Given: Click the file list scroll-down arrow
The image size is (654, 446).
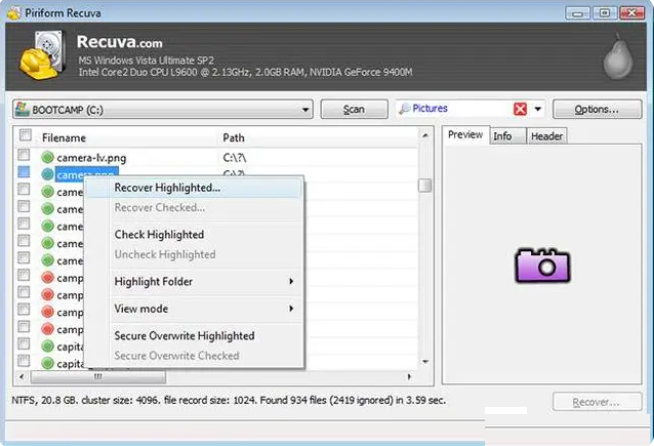Looking at the screenshot, I should pyautogui.click(x=425, y=362).
